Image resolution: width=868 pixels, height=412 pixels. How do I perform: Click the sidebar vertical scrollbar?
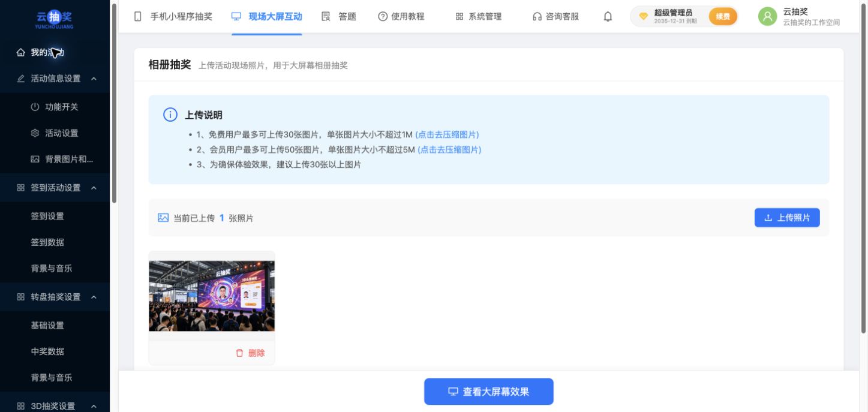pos(114,103)
